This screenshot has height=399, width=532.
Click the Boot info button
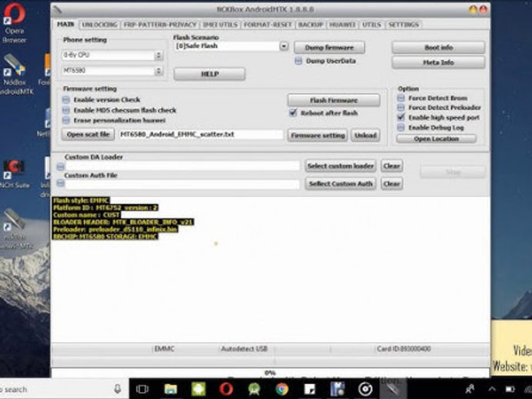point(439,48)
